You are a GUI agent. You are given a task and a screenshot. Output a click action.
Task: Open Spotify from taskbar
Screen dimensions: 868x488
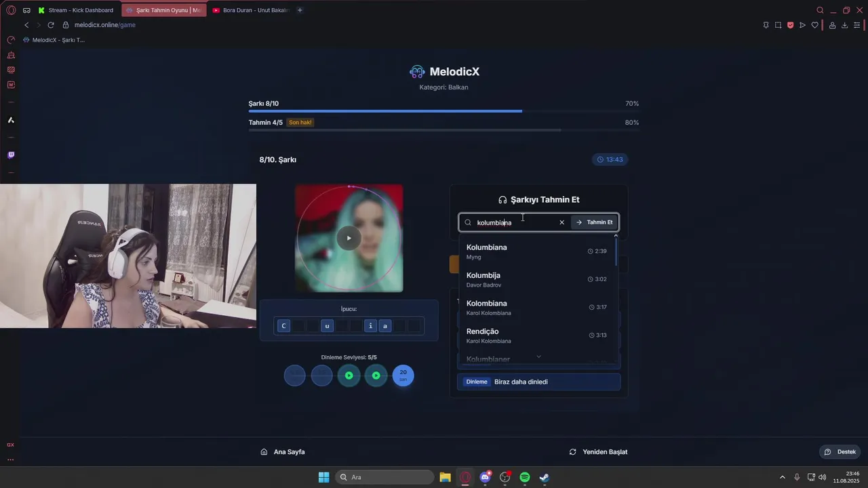coord(525,477)
